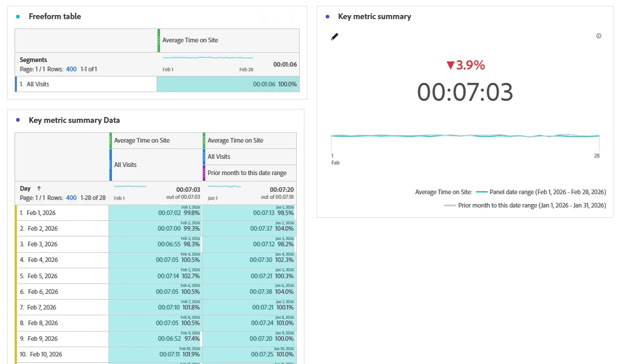Screen dimensions: 621x364
Task: Click the teal dot beside Freeform table title
Action: coord(18,17)
